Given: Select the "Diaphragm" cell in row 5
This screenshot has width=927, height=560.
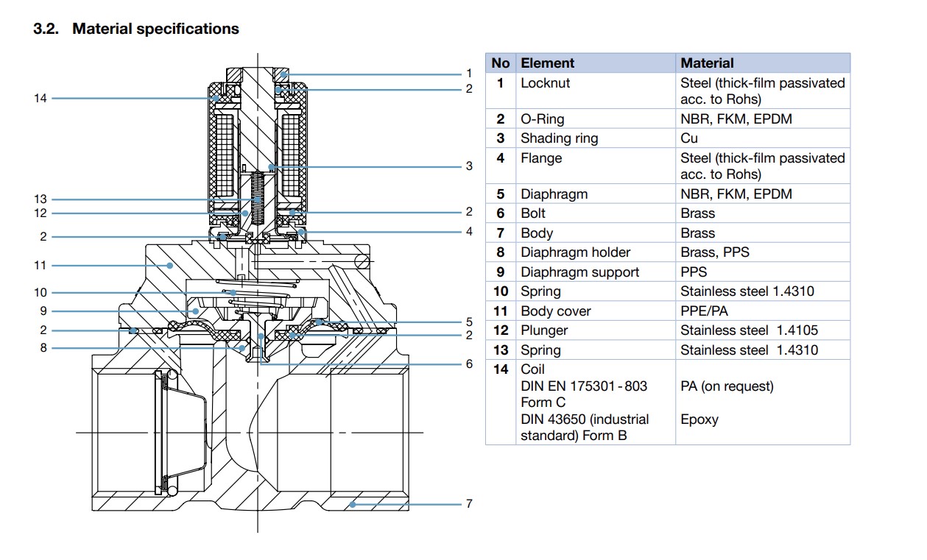Looking at the screenshot, I should tap(554, 194).
